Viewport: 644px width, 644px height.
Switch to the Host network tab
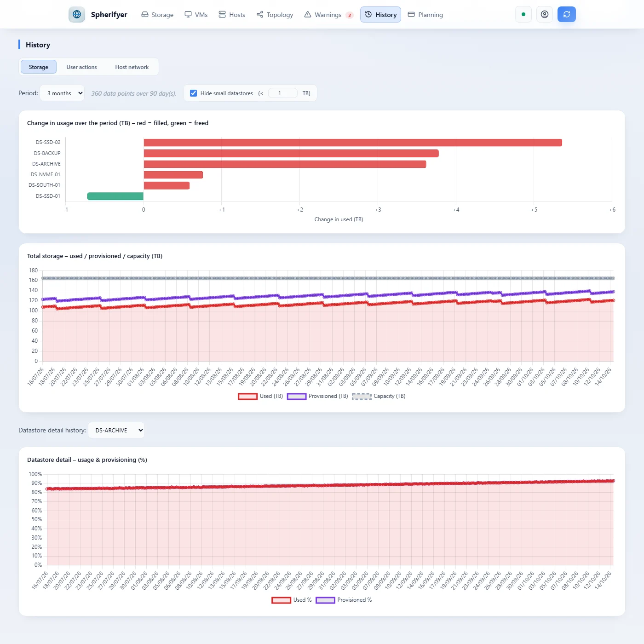[x=132, y=67]
